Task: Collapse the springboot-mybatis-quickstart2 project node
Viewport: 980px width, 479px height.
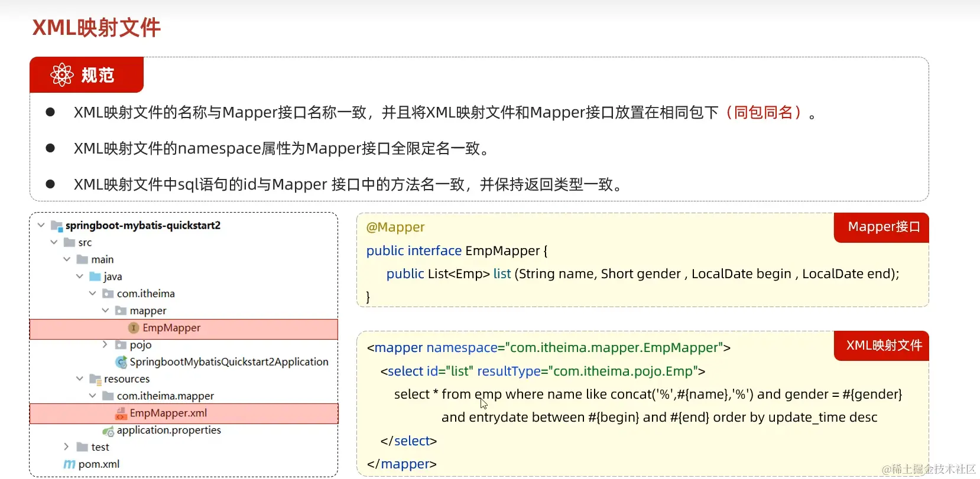Action: (41, 225)
